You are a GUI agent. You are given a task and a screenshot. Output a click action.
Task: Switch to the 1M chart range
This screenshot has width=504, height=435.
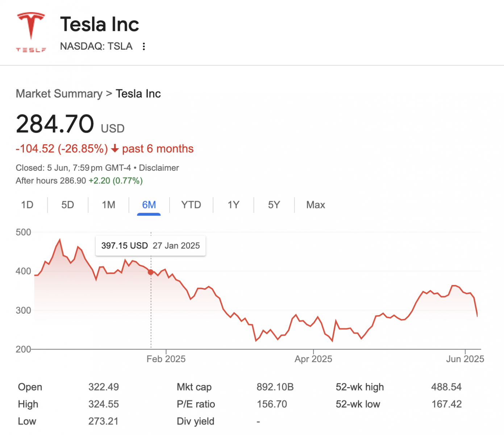(x=108, y=205)
